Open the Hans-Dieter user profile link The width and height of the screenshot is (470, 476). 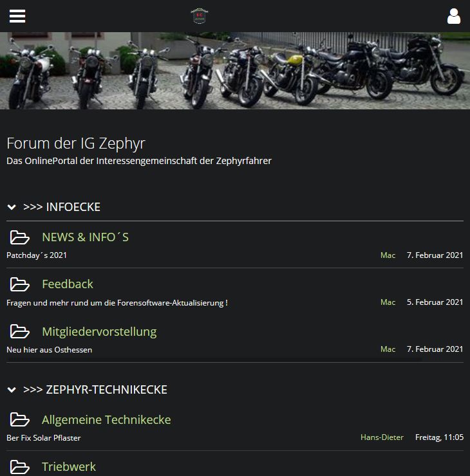382,437
